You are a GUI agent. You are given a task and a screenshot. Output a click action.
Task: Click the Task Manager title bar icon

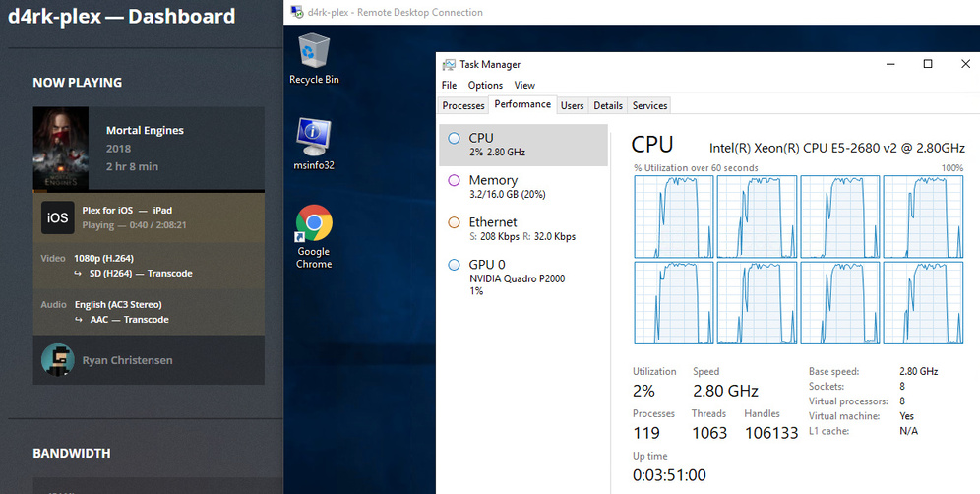(x=449, y=64)
